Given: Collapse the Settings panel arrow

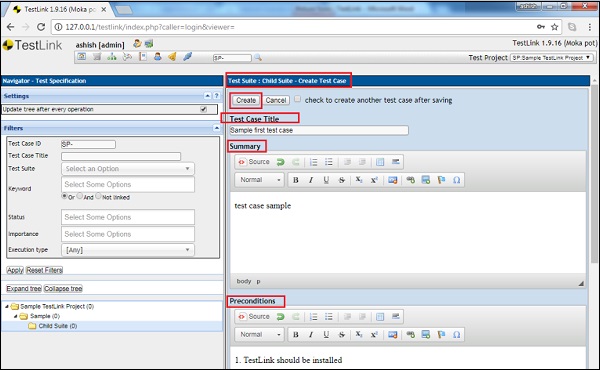Looking at the screenshot, I should (x=207, y=96).
